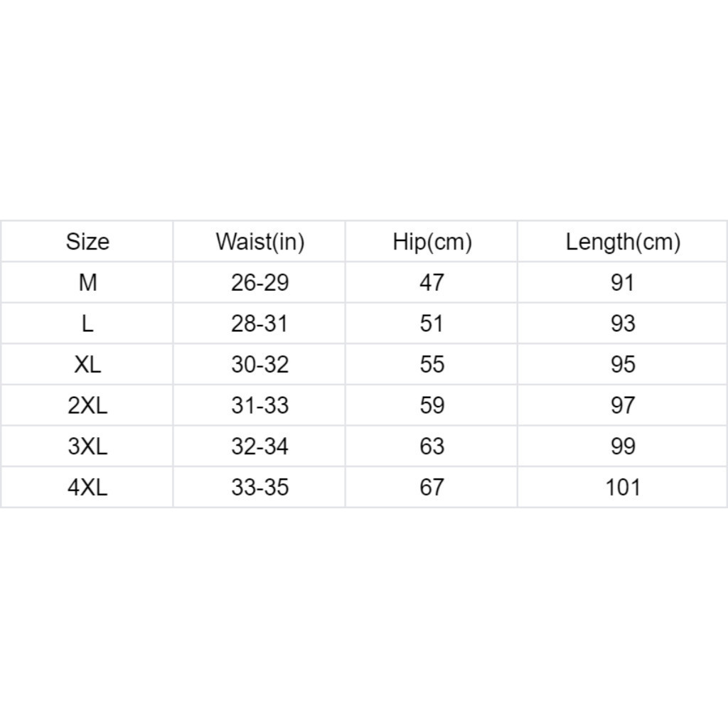Select the 4XL size row label
The height and width of the screenshot is (728, 728).
[87, 488]
